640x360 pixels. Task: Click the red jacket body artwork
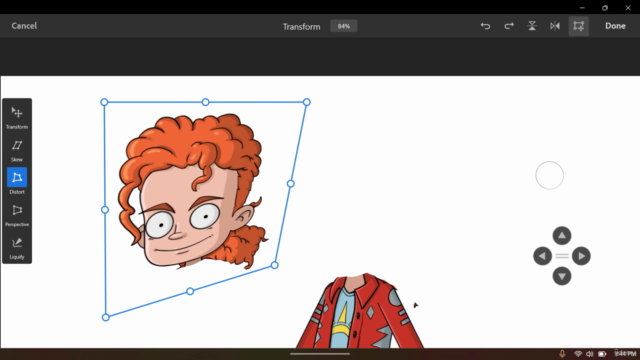(360, 311)
